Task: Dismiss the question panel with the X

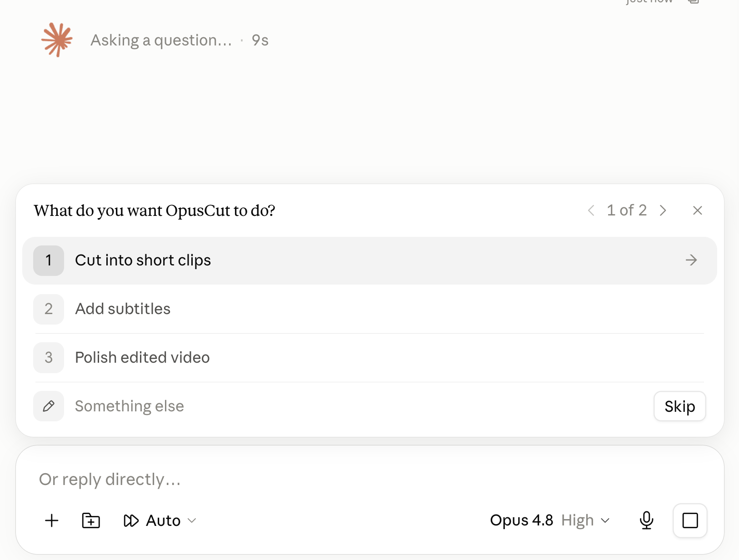Action: click(x=698, y=210)
